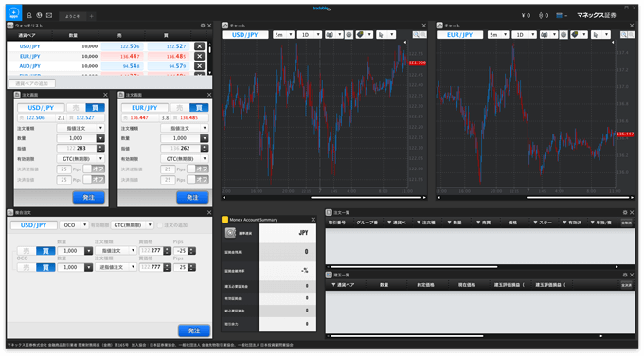The width and height of the screenshot is (644, 356).
Task: Sort order list by 数量 column
Action: point(455,222)
